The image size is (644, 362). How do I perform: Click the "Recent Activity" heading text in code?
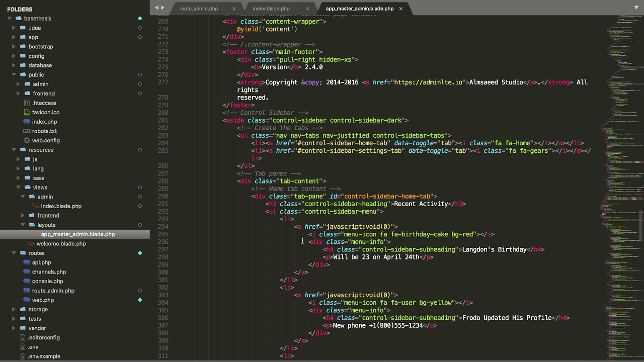421,204
